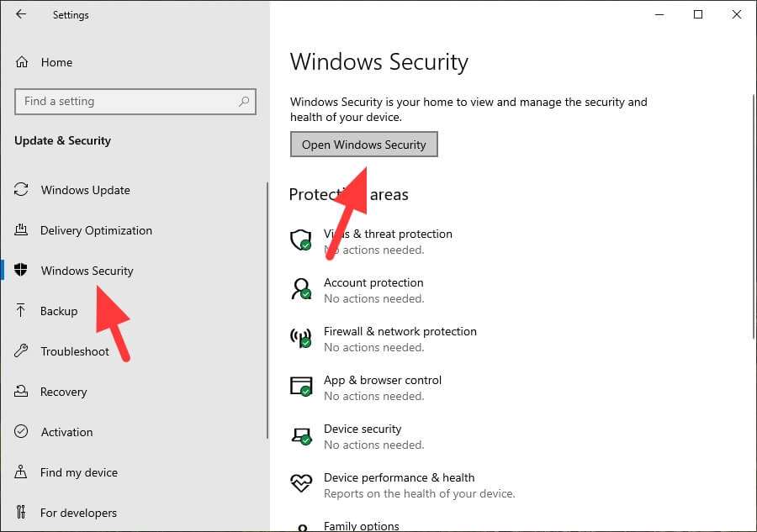Click the back arrow at top left

20,14
